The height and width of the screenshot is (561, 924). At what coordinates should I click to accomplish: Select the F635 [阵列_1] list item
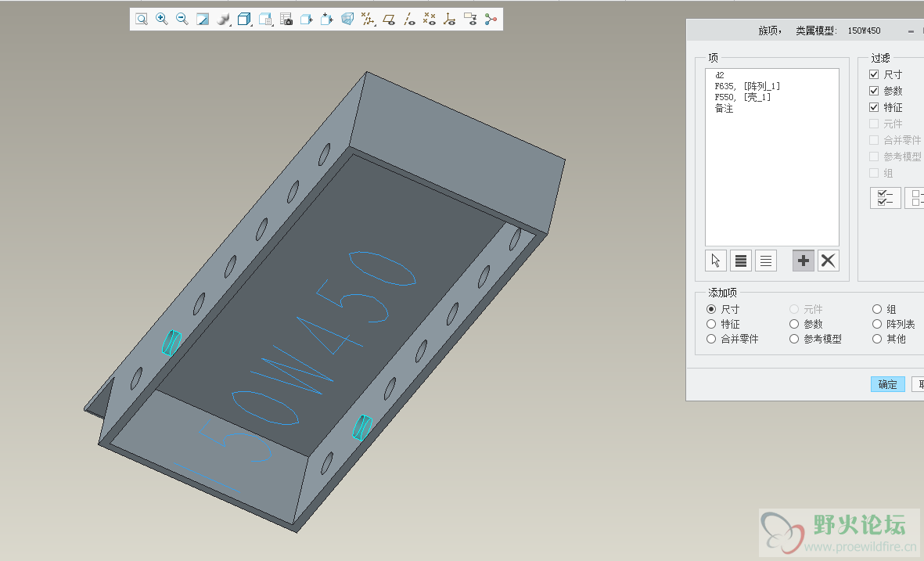pos(747,86)
